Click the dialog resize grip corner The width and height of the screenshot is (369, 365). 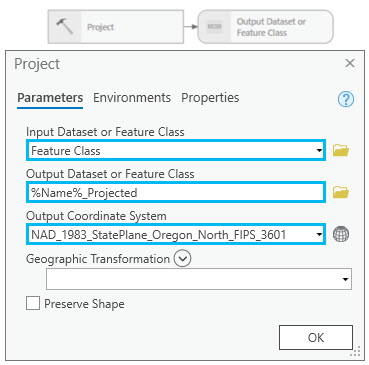tap(356, 352)
